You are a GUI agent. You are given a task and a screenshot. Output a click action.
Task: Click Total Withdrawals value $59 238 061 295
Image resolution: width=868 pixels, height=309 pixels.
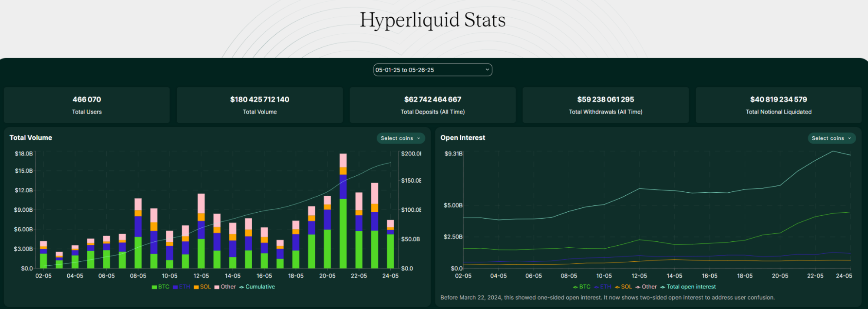[x=605, y=99]
